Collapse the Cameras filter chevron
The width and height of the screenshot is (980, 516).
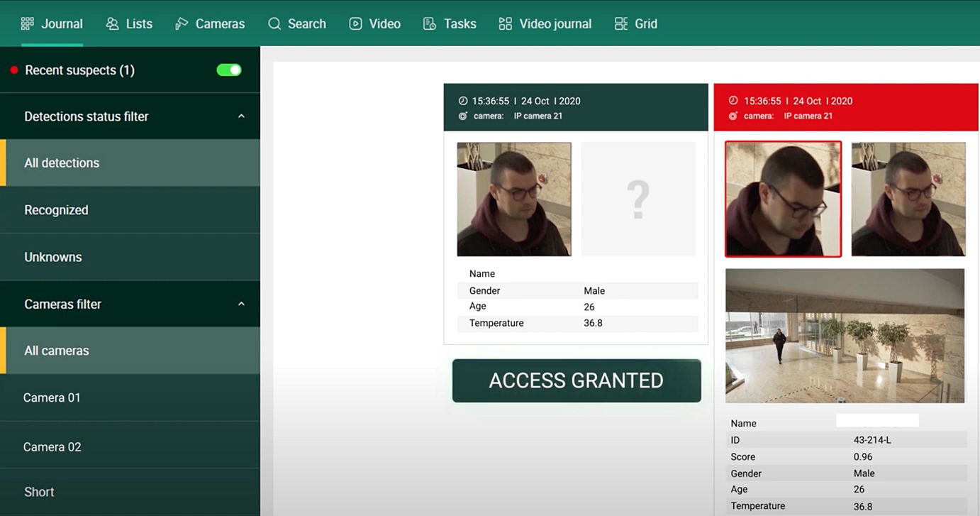(x=241, y=304)
